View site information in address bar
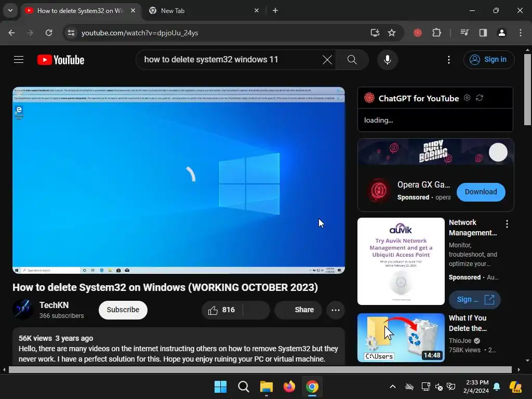Image resolution: width=532 pixels, height=399 pixels. click(71, 33)
